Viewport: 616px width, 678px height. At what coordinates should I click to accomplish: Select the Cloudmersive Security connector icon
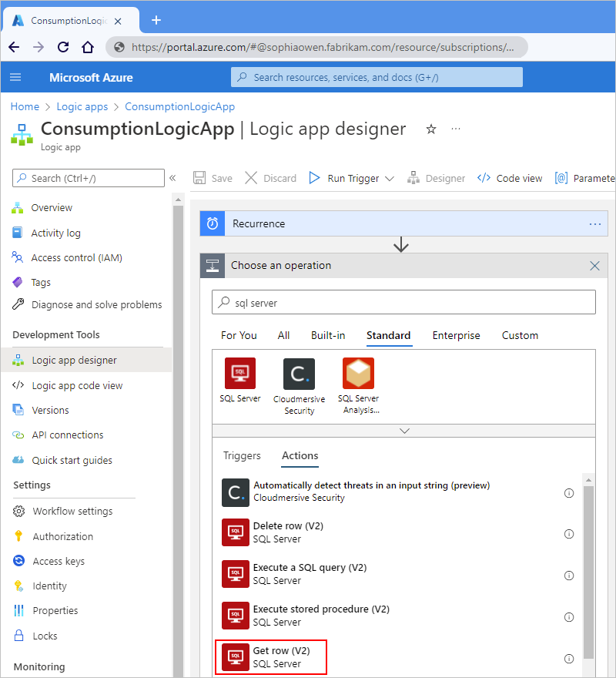coord(299,374)
